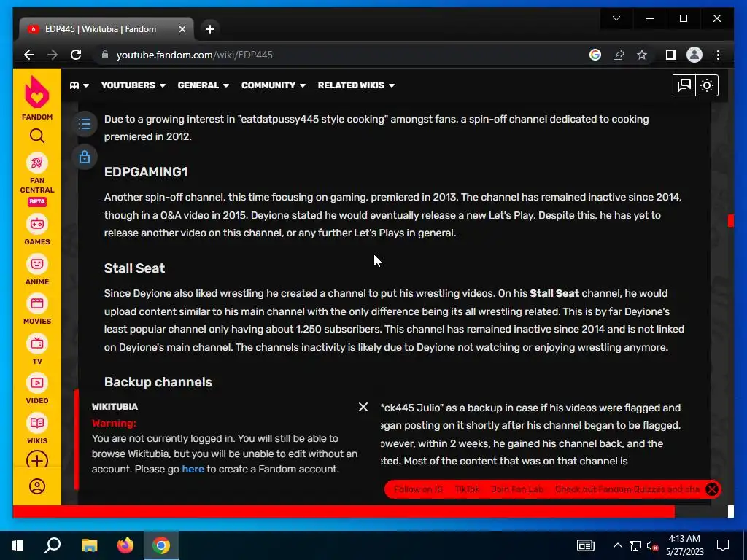Launch Firefox from taskbar
Image resolution: width=747 pixels, height=560 pixels.
(x=125, y=545)
